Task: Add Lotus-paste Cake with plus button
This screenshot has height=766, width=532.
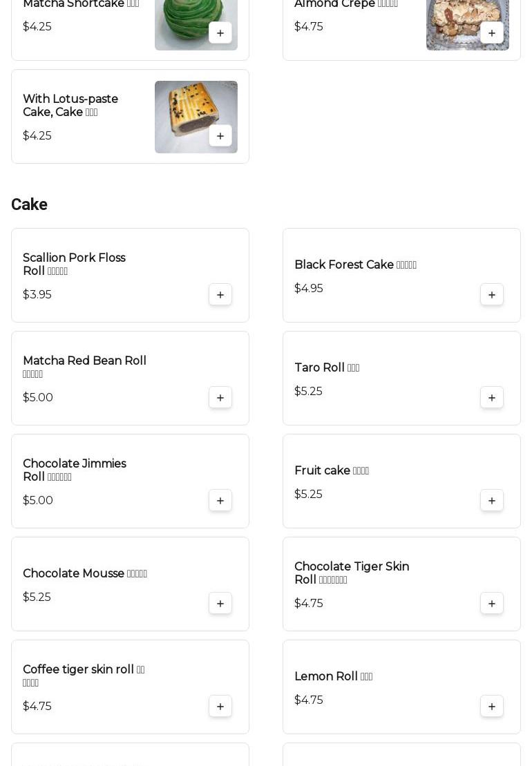Action: [x=220, y=136]
